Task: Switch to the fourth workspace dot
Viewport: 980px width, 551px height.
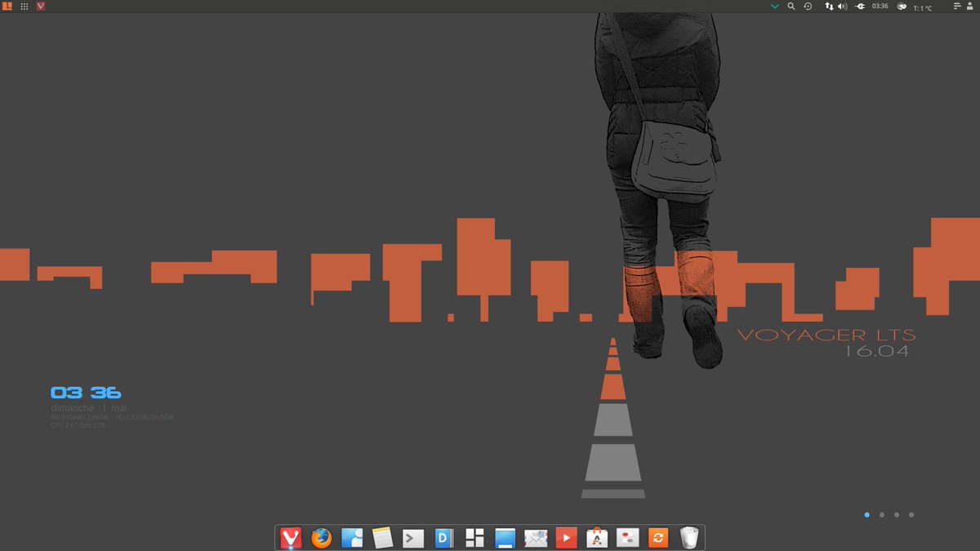Action: point(911,514)
